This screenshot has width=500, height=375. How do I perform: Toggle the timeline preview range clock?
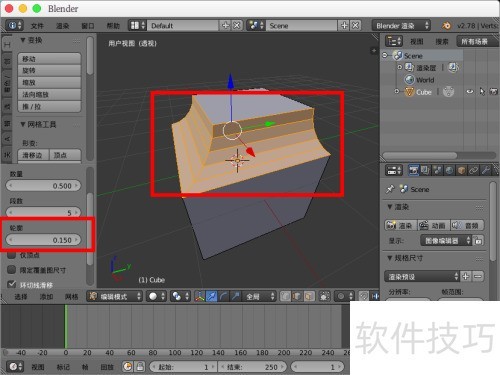pyautogui.click(x=127, y=367)
